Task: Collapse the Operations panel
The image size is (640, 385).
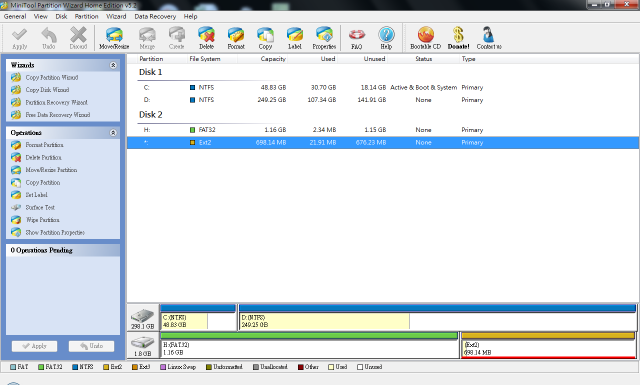Action: click(x=113, y=133)
